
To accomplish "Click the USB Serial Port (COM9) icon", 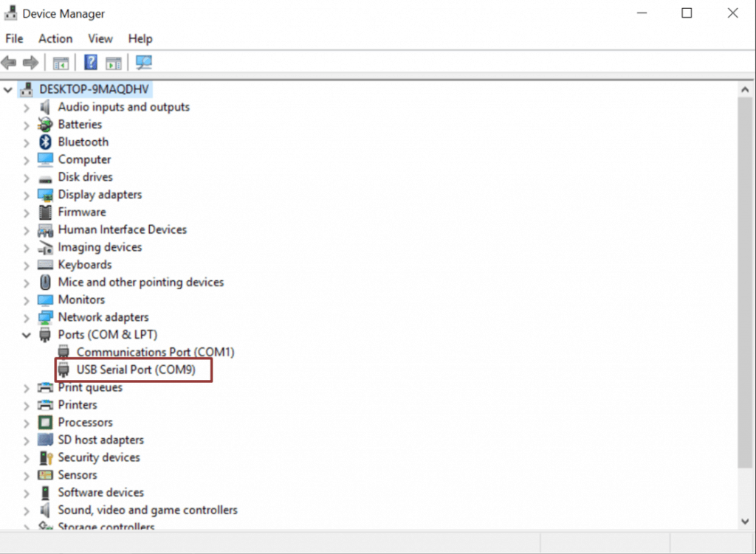I will pos(64,370).
